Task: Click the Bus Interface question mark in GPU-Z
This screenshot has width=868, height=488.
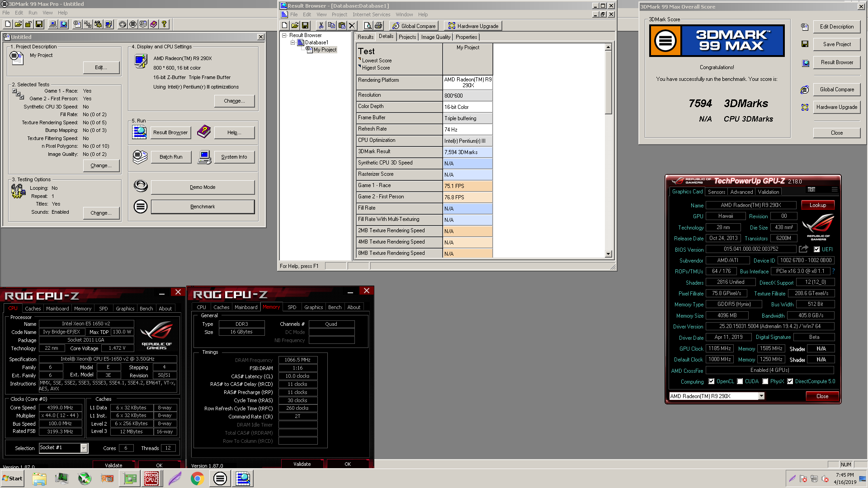Action: [833, 271]
